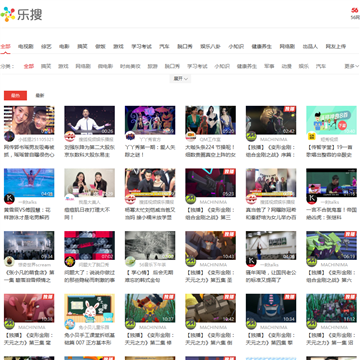Open MACHINIMA avatar under 10:37 video
This screenshot has width=360, height=360.
[x=130, y=324]
